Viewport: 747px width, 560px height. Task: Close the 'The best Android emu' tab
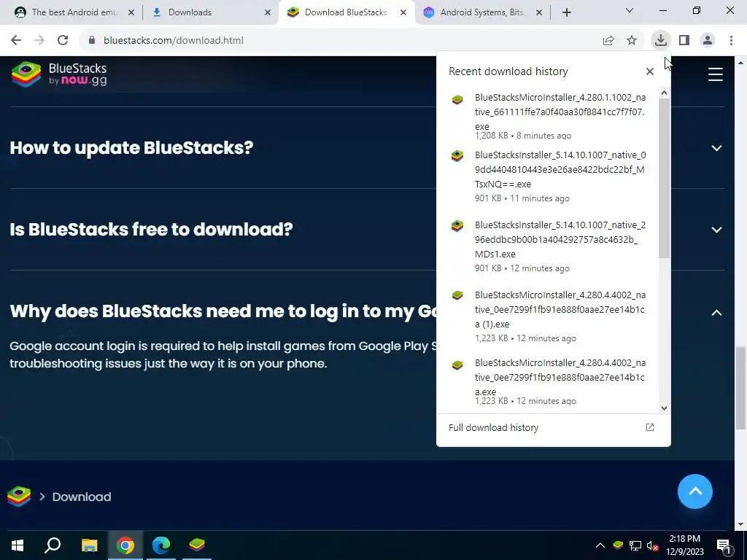click(x=131, y=12)
